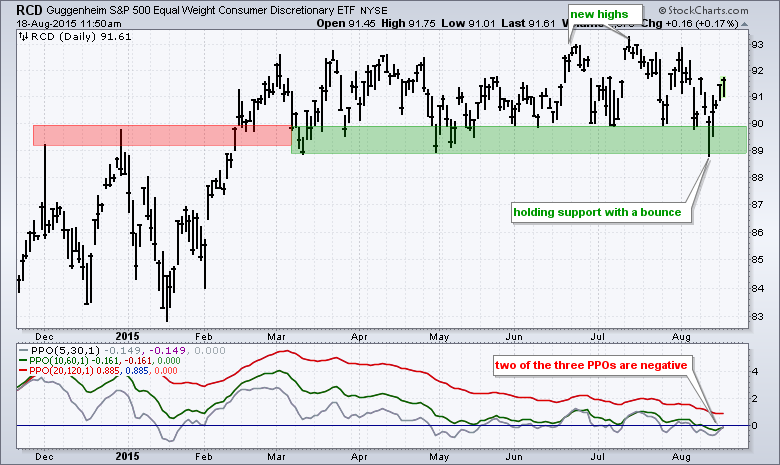Click the Aug label beneath the PPO panel

pos(681,457)
